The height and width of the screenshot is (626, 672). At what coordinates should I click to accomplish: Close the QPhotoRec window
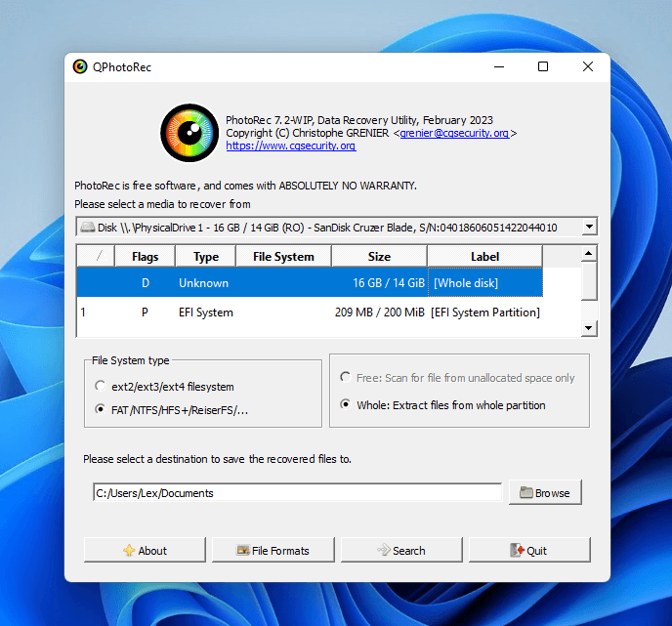[x=588, y=66]
